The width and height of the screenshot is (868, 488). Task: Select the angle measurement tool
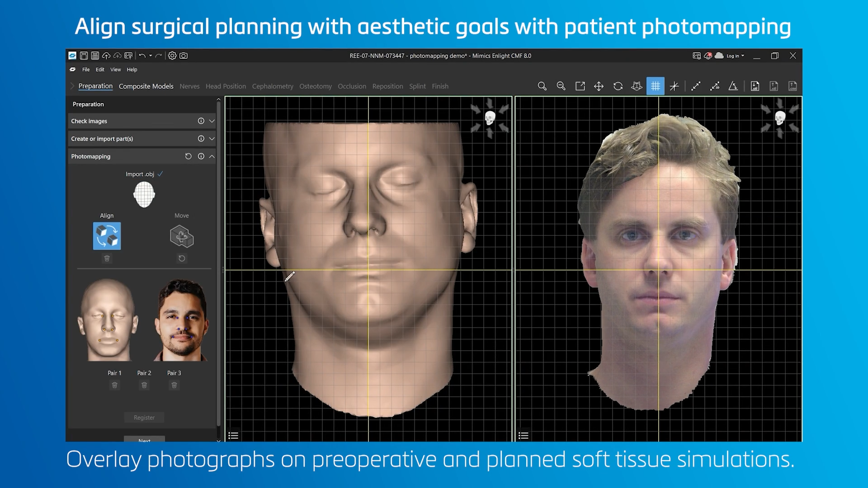(x=733, y=86)
